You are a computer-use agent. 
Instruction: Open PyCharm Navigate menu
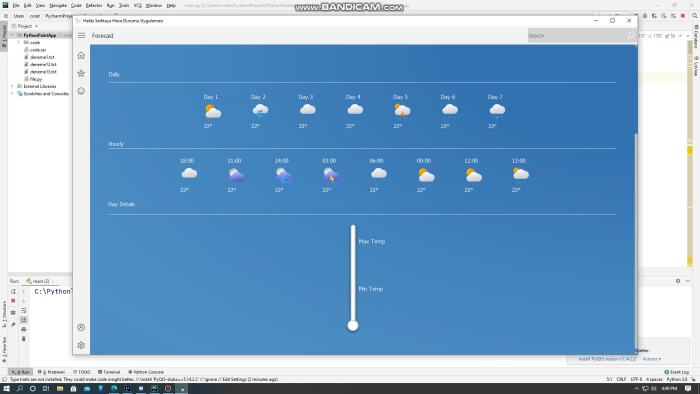click(58, 5)
